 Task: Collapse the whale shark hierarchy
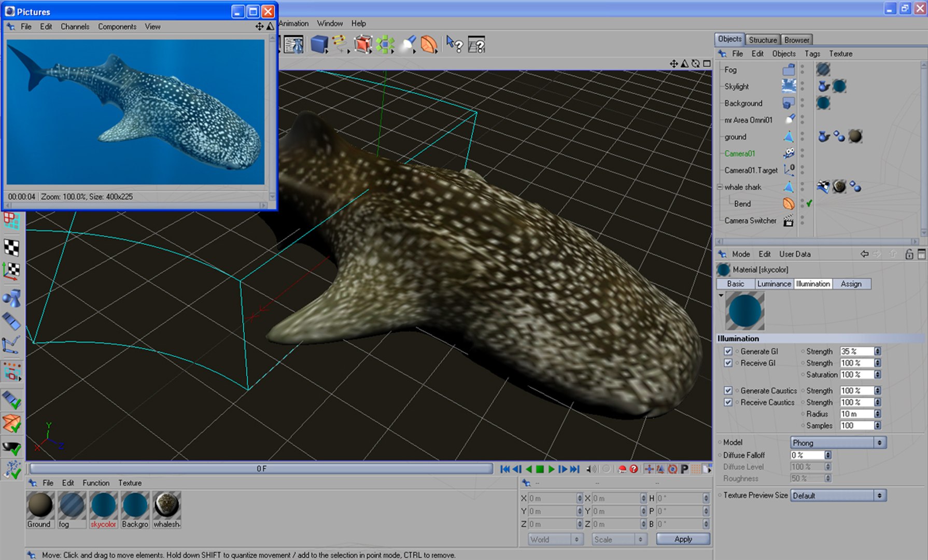[720, 187]
